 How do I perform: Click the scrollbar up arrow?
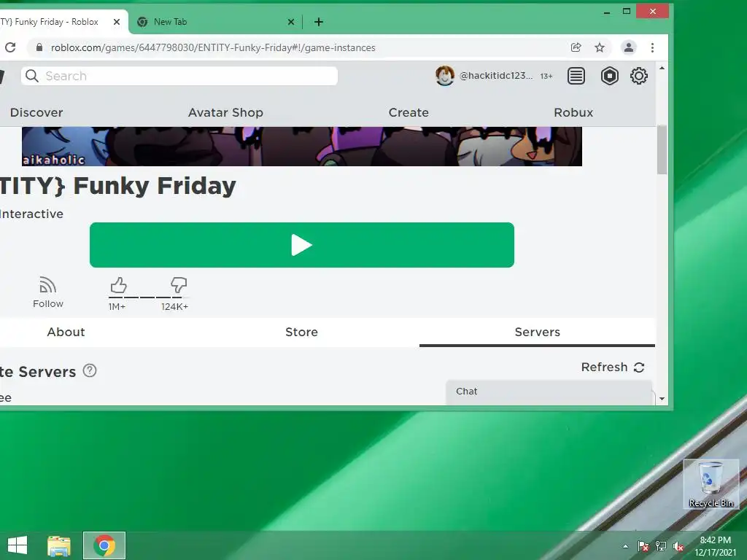click(x=662, y=68)
